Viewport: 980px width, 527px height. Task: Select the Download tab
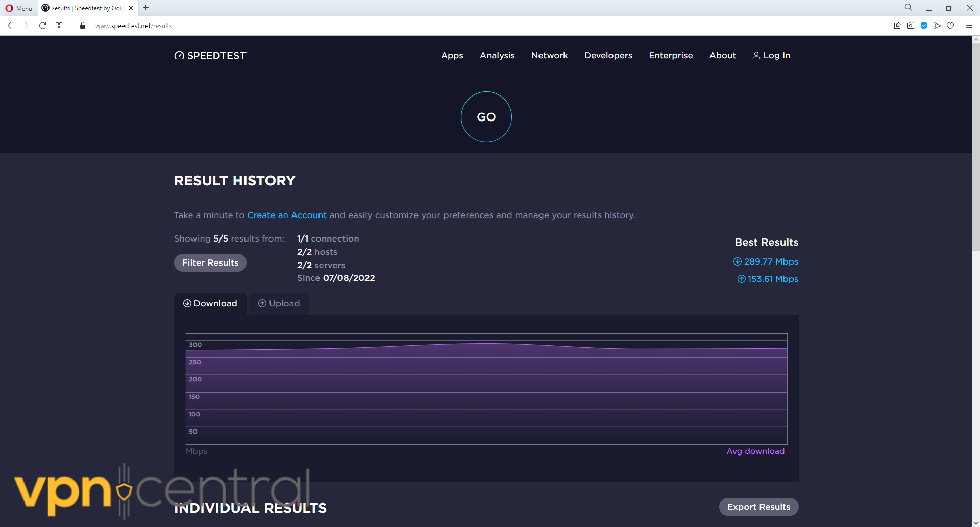210,303
